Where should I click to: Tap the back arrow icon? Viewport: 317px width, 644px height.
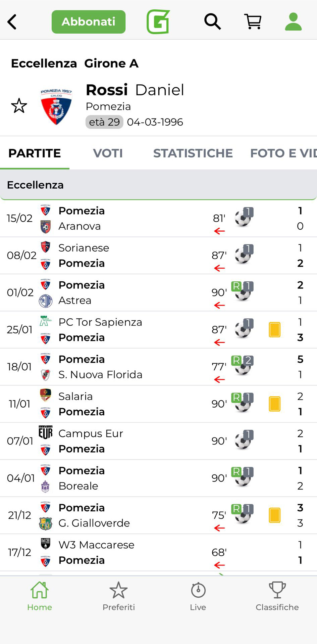pos(12,22)
